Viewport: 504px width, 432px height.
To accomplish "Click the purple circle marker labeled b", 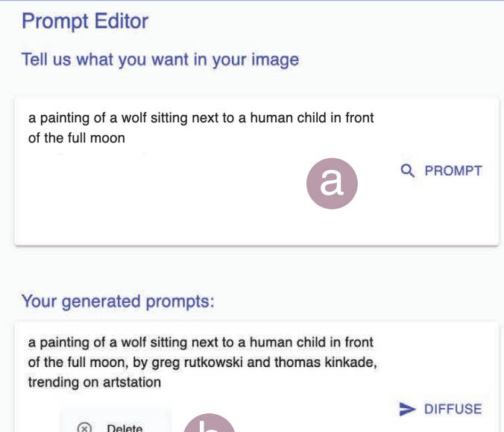I will pos(210,424).
